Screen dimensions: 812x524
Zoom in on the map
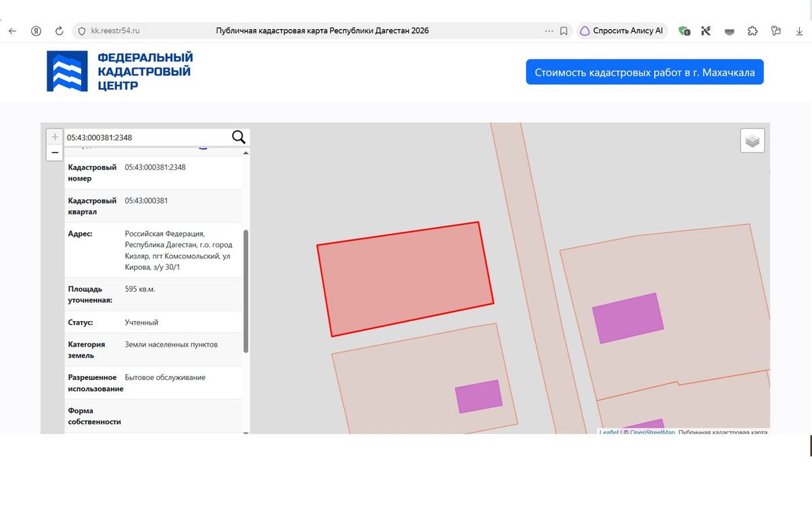[x=55, y=137]
